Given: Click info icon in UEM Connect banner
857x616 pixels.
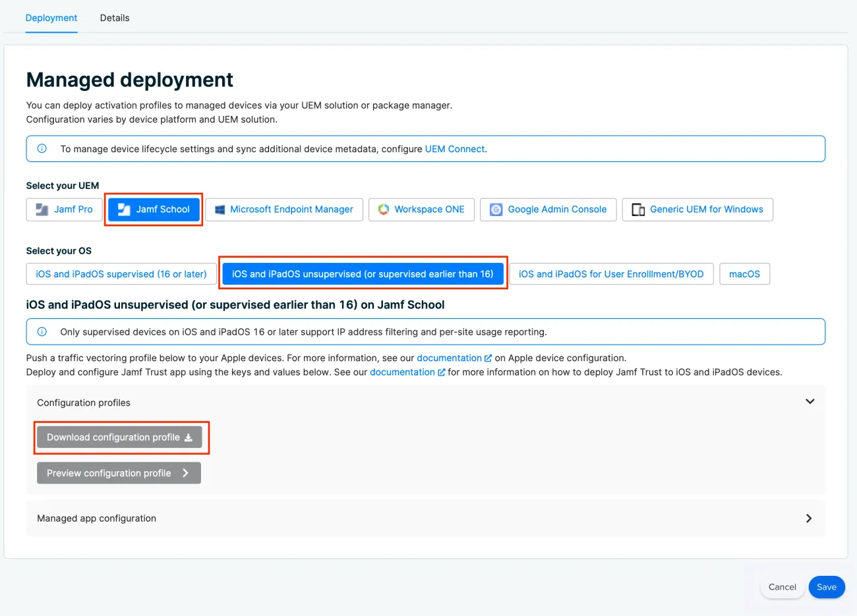Looking at the screenshot, I should (42, 149).
